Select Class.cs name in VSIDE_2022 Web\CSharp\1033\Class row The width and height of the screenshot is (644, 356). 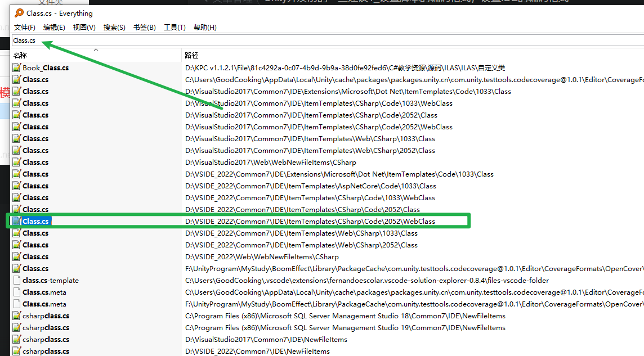(35, 233)
